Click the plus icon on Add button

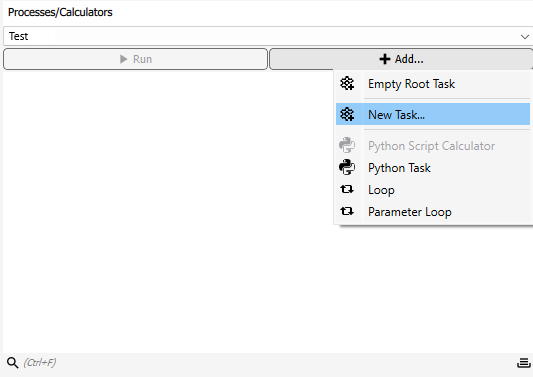[385, 59]
